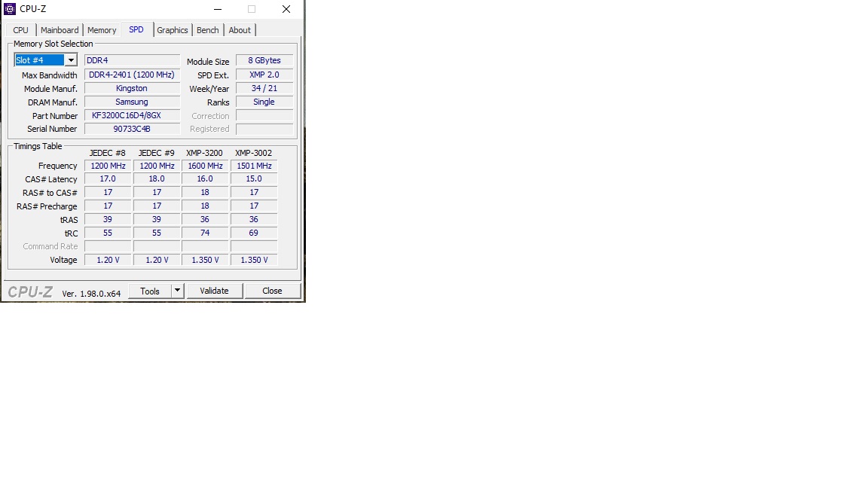Click the CAS# Latency 15.0 cell
Screen dimensions: 868x488
click(x=254, y=178)
